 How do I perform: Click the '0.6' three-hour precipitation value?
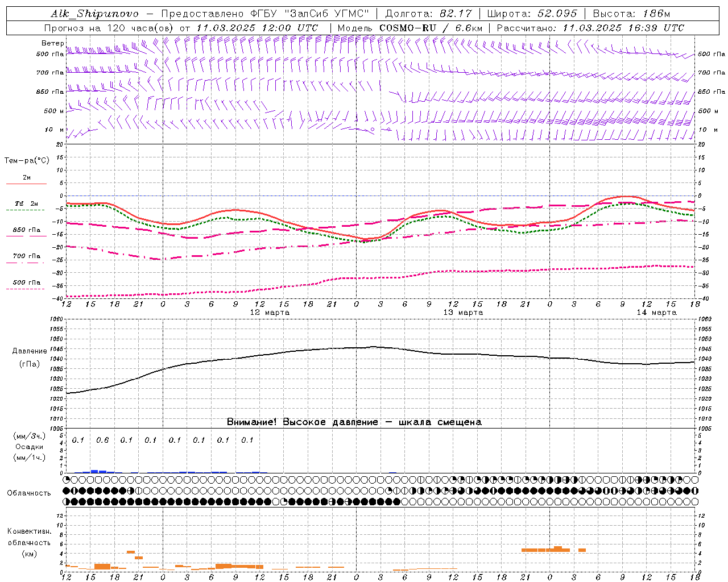[102, 440]
